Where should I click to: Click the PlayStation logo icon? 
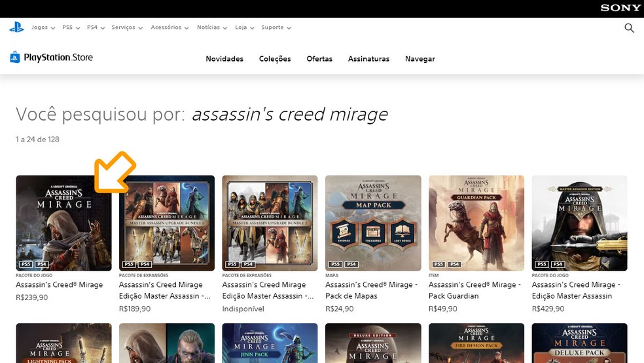pyautogui.click(x=16, y=27)
